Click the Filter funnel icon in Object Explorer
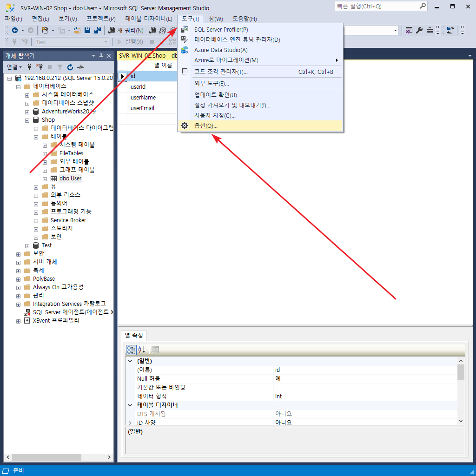Image resolution: width=476 pixels, height=476 pixels. coord(60,67)
